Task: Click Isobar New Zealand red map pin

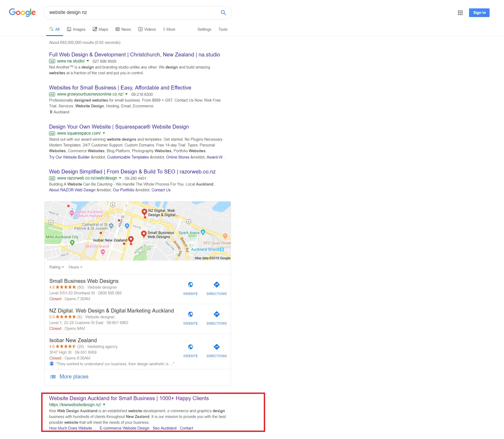Action: click(131, 240)
